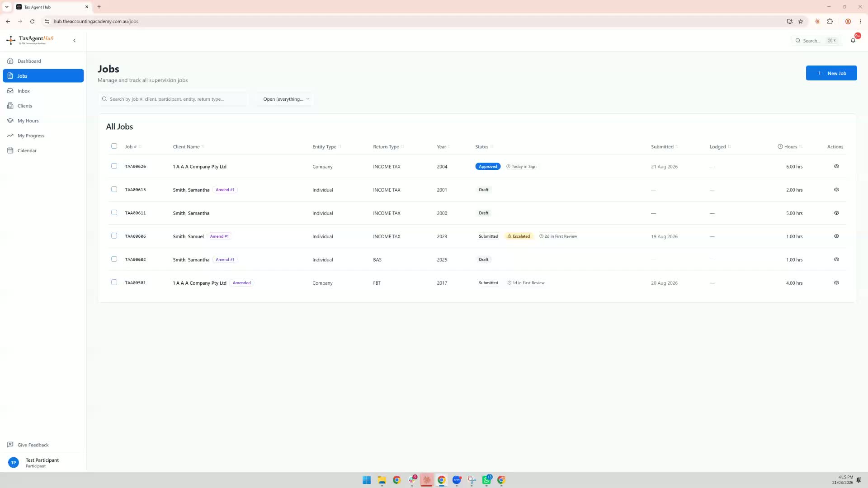View job TAA00613 details eye icon

click(836, 190)
